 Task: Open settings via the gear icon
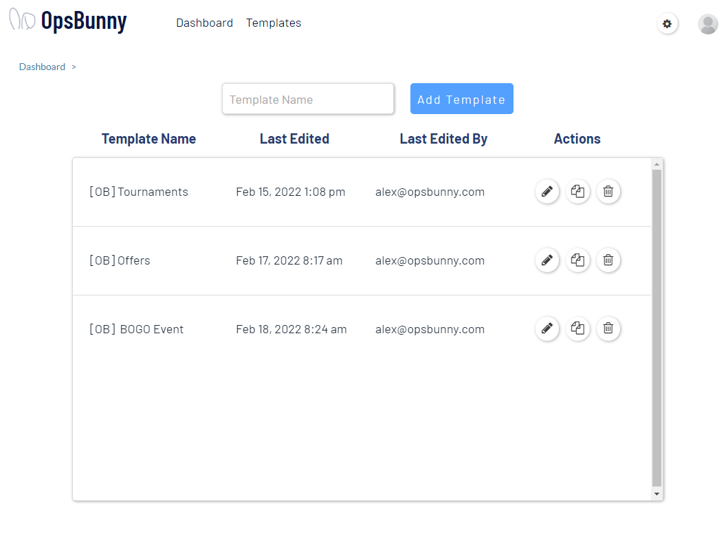(668, 23)
